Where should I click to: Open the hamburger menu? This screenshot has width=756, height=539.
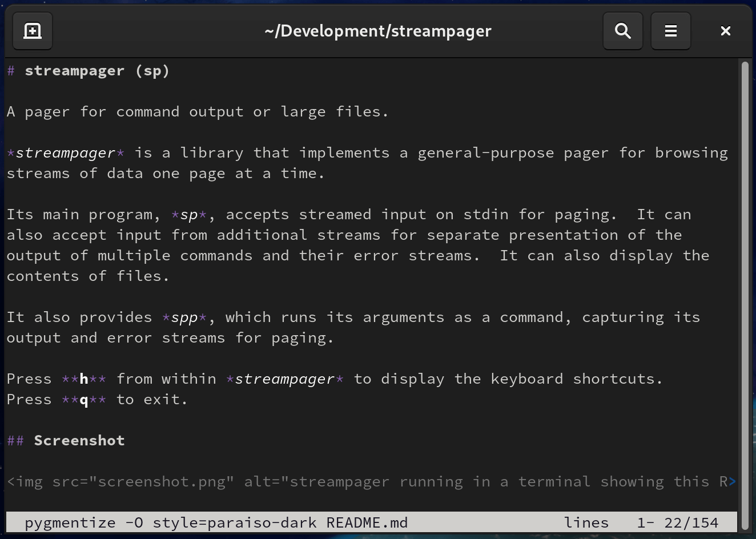point(670,31)
